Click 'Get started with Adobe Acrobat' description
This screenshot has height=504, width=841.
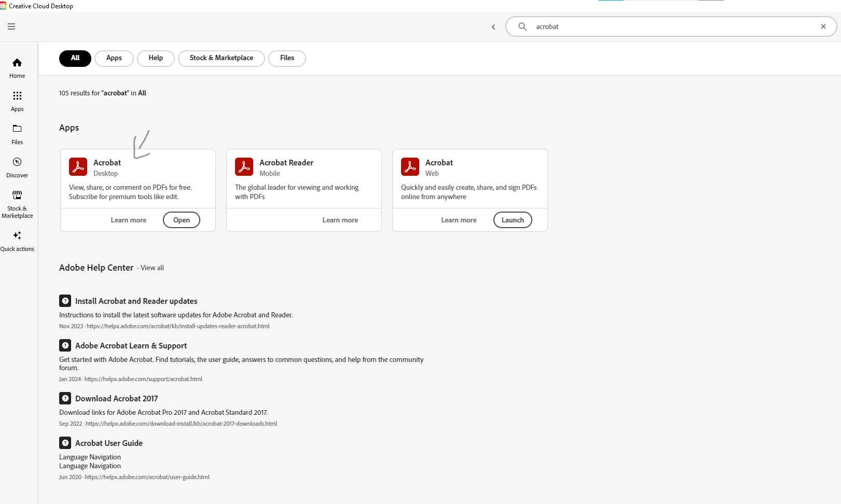(x=241, y=363)
